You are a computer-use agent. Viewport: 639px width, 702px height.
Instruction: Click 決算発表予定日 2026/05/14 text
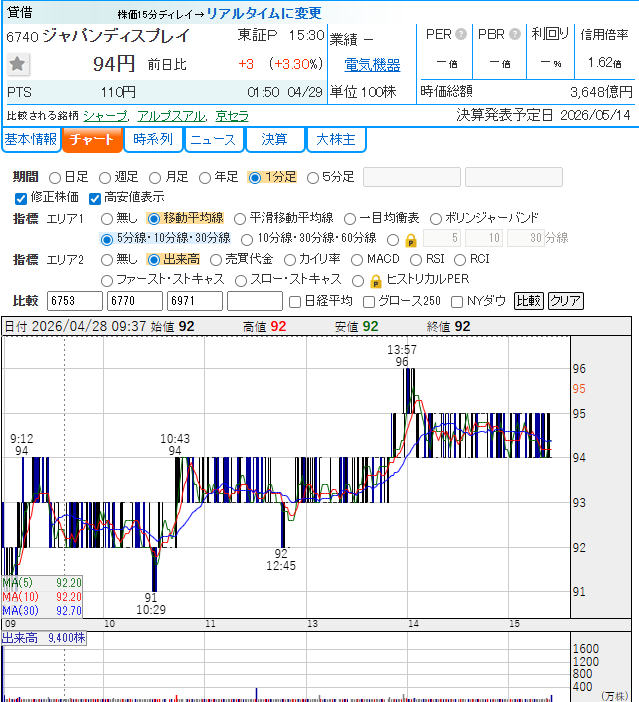tap(543, 116)
